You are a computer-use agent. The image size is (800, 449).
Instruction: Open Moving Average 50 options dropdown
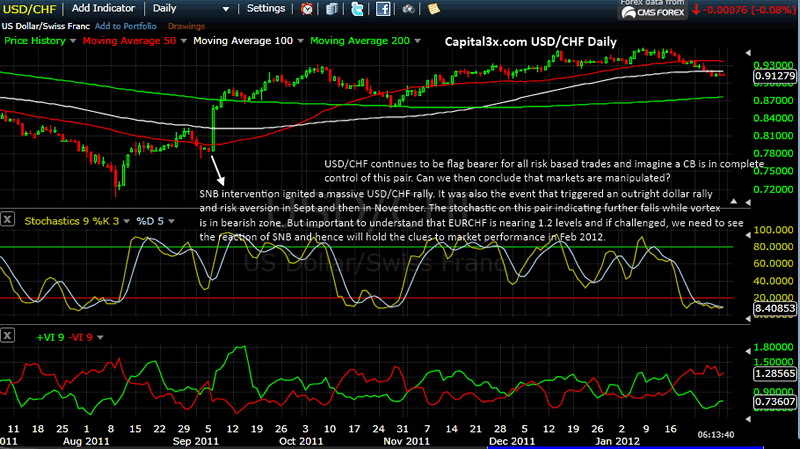[181, 41]
